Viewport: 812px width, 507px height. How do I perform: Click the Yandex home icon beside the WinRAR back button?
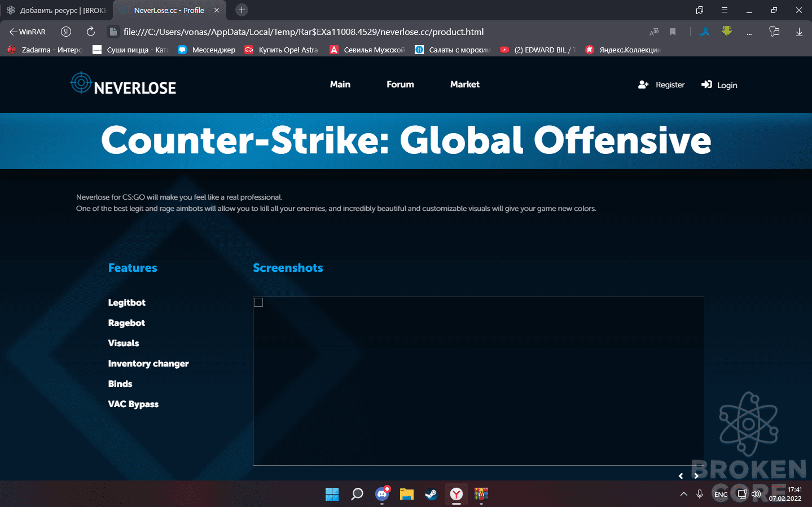(x=66, y=32)
